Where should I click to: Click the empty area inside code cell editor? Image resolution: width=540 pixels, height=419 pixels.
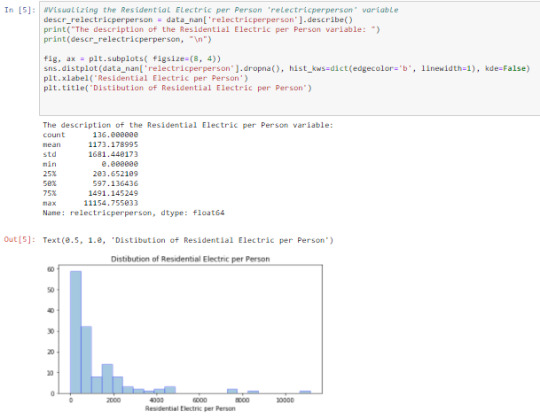289,103
